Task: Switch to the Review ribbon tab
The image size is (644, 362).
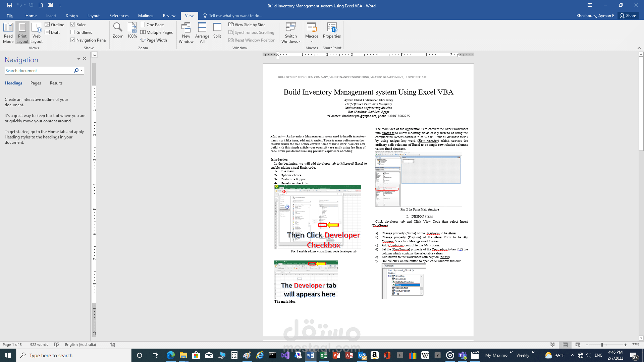Action: click(x=169, y=15)
